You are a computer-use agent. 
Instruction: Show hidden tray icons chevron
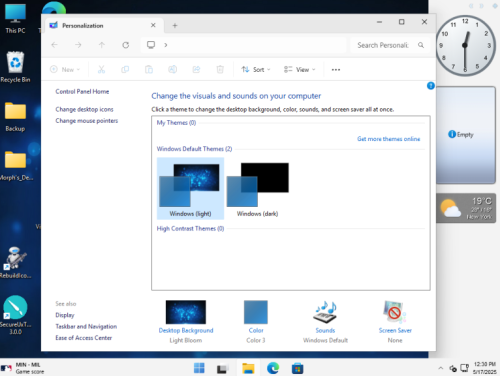[x=441, y=368]
